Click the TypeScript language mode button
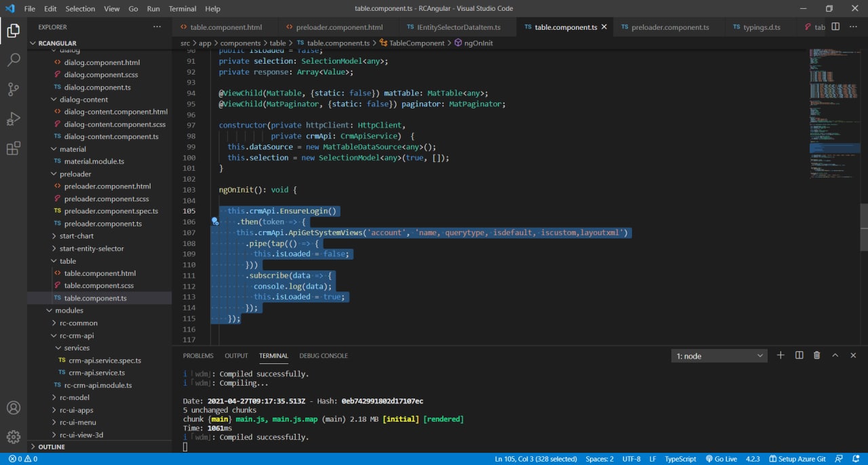This screenshot has width=868, height=465. click(680, 459)
